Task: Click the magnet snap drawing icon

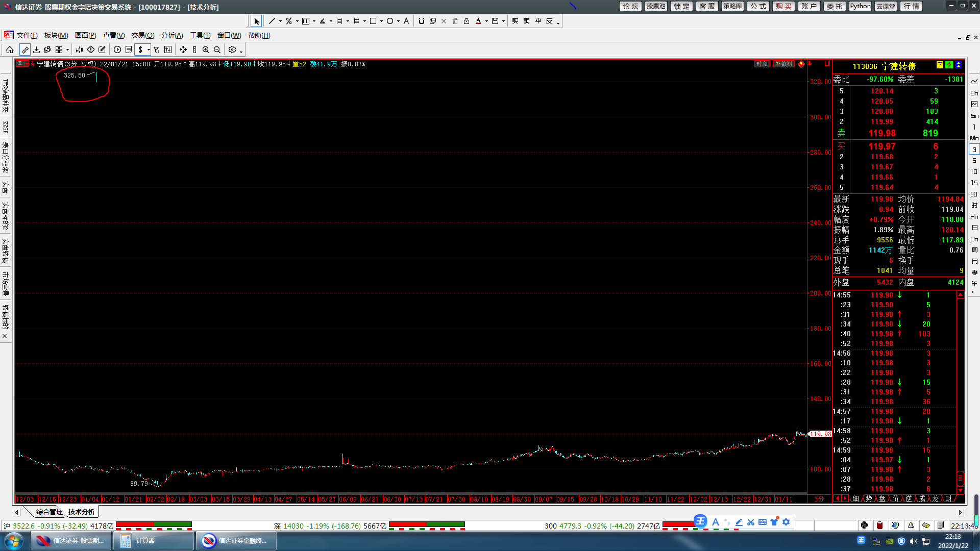Action: click(x=421, y=21)
